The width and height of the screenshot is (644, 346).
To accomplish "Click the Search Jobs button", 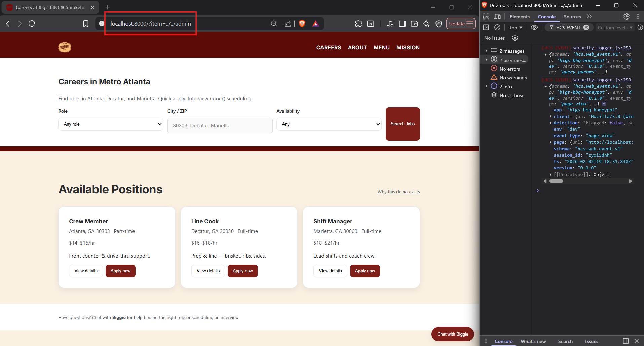I will [x=403, y=124].
